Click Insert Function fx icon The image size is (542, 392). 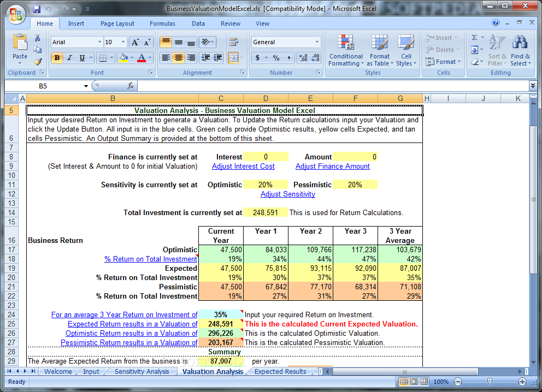point(131,86)
